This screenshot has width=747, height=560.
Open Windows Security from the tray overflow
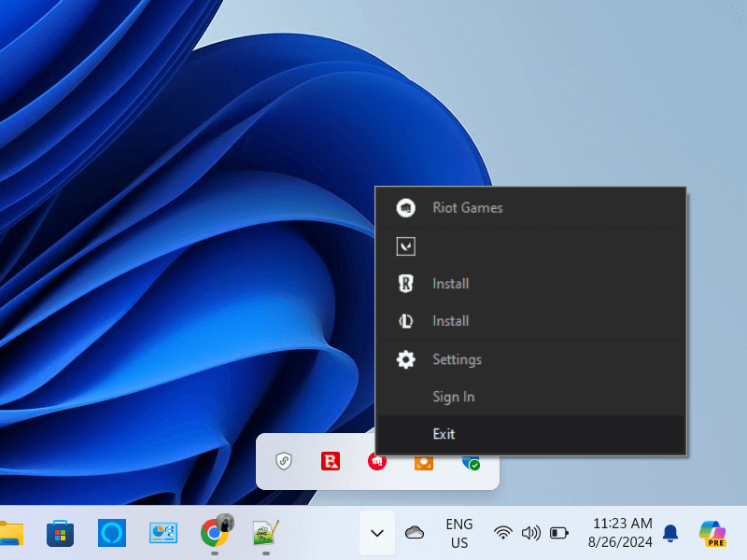(471, 463)
